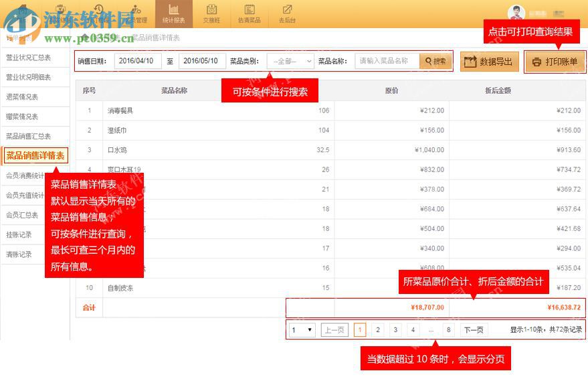Screen dimensions: 588x377
Task: Click the 序号 column header
Action: pos(89,90)
